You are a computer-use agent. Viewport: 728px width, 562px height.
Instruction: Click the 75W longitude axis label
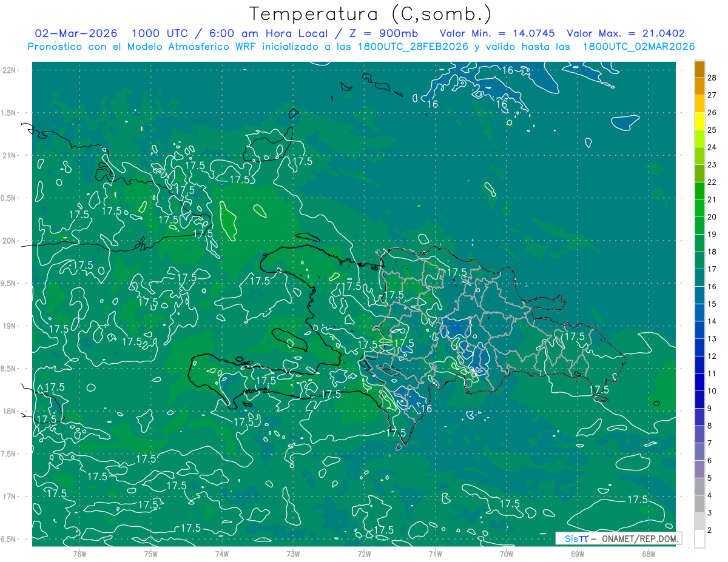coord(151,554)
